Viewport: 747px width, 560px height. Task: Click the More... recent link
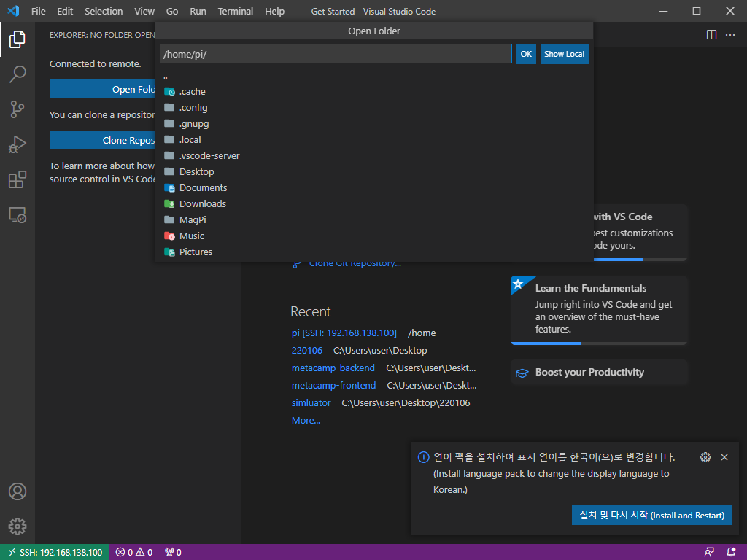click(x=306, y=421)
